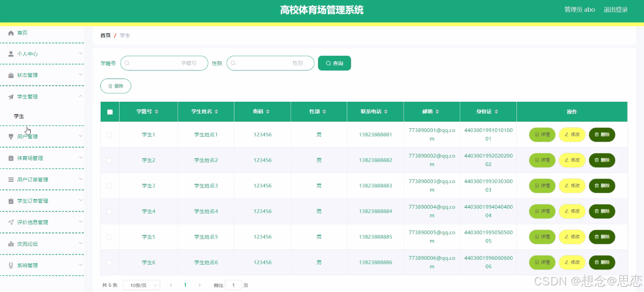Go to next page arrow in pagination

click(199, 285)
